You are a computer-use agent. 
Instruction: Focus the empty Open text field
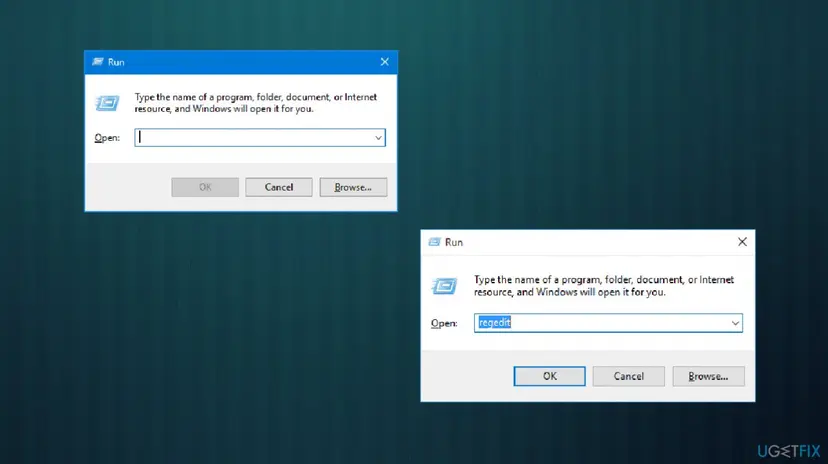click(260, 138)
